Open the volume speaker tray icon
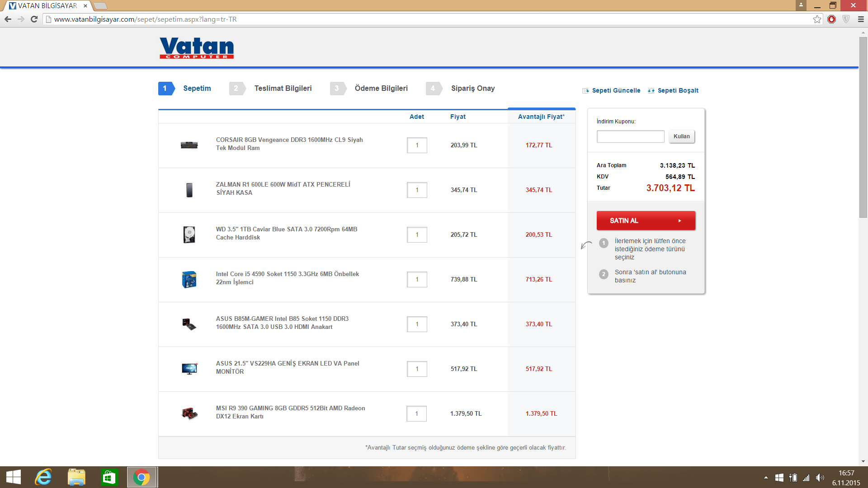Image resolution: width=868 pixels, height=488 pixels. [x=820, y=478]
